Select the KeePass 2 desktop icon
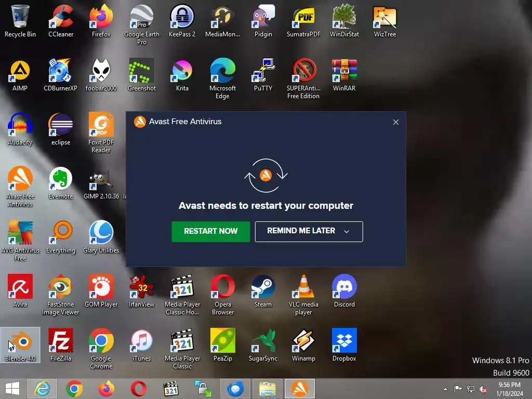The image size is (532, 399). click(x=182, y=21)
